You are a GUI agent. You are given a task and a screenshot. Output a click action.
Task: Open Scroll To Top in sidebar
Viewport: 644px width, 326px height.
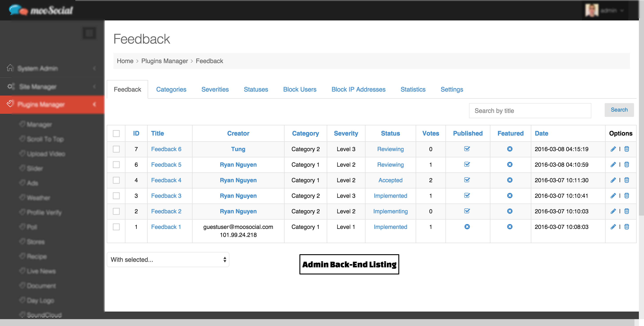tap(45, 139)
